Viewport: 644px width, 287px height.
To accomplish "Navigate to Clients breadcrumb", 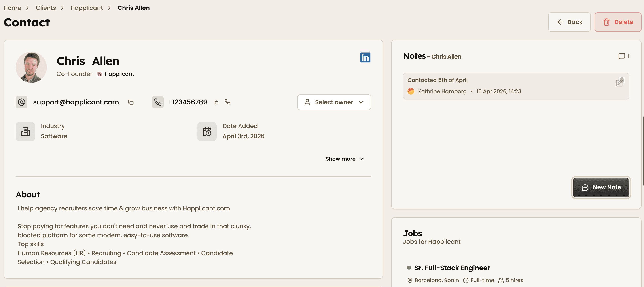I will [46, 8].
